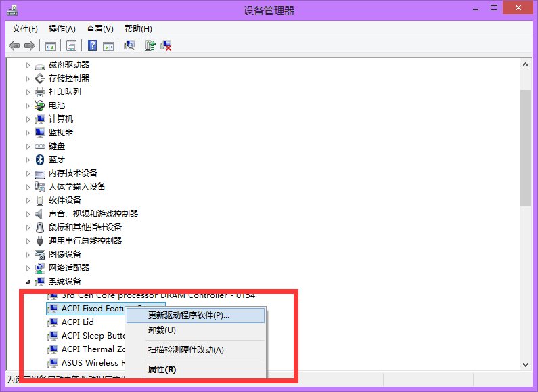Open the 查看(V) menu
Image resolution: width=538 pixels, height=392 pixels.
[x=100, y=29]
